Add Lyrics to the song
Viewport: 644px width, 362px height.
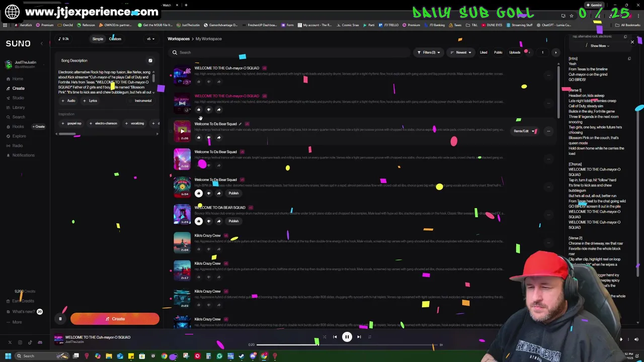pos(90,101)
